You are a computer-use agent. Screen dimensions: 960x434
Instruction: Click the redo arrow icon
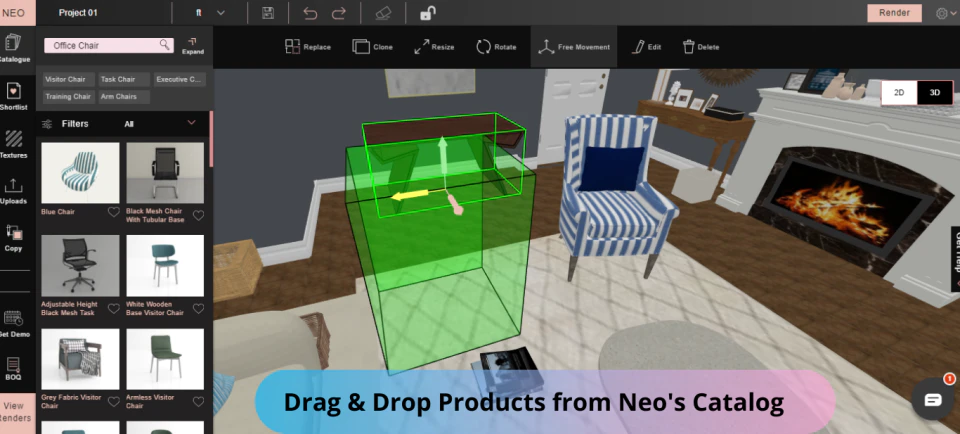coord(338,13)
